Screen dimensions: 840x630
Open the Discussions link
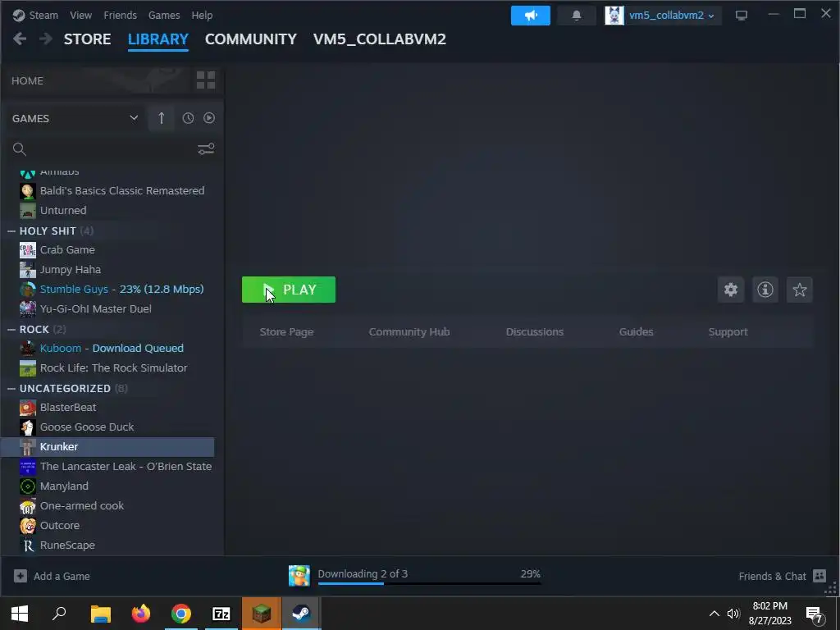[535, 332]
